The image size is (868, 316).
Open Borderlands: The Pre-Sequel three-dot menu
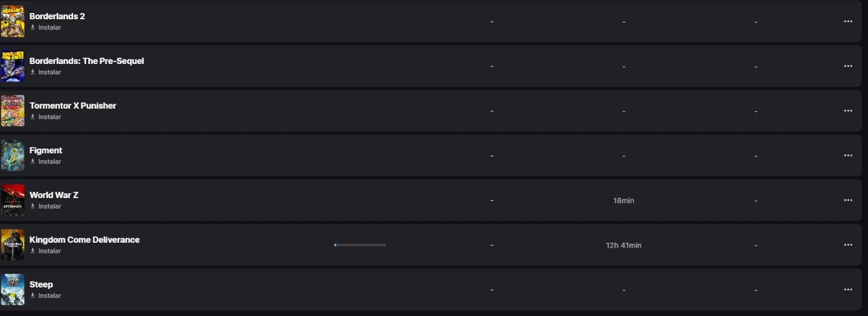point(848,66)
